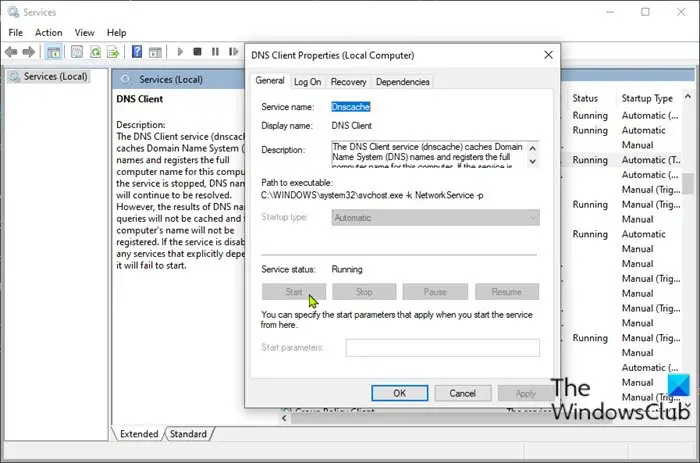
Task: Click the Forward arrow toolbar icon
Action: tap(29, 52)
